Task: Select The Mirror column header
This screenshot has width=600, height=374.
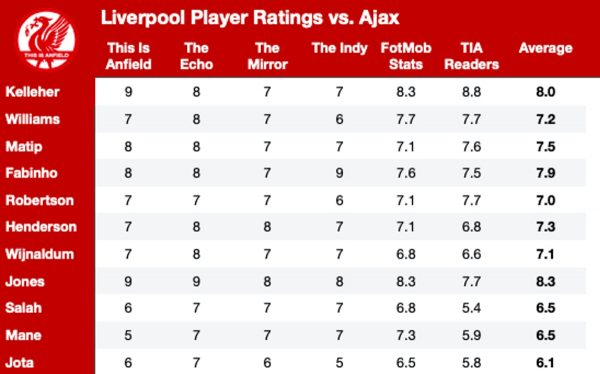Action: [x=267, y=56]
